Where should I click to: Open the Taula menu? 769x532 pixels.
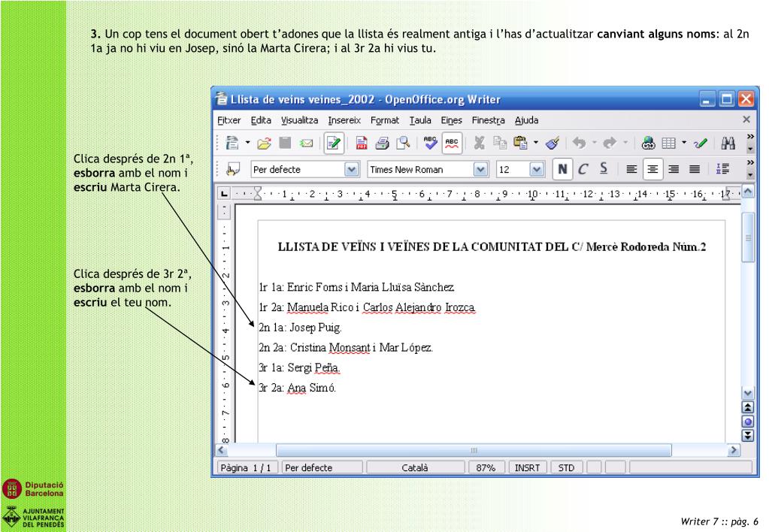click(420, 120)
